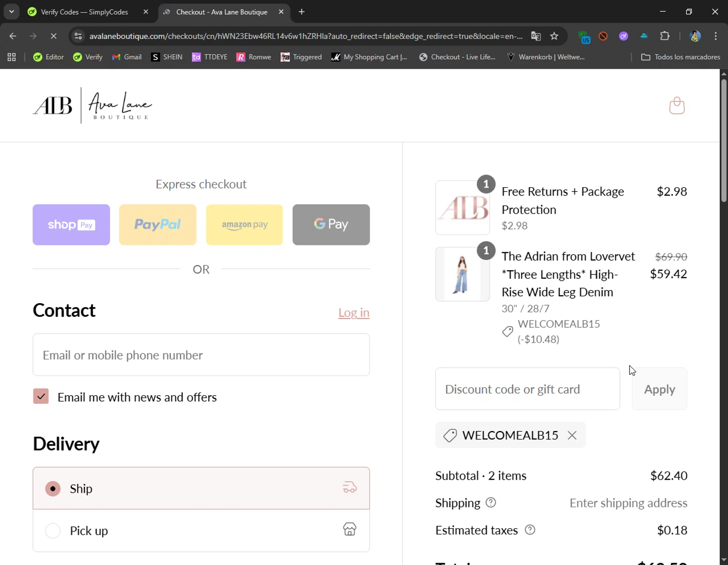Close the Verify Codes — SimplyCodes tab
The image size is (728, 565).
click(x=146, y=12)
